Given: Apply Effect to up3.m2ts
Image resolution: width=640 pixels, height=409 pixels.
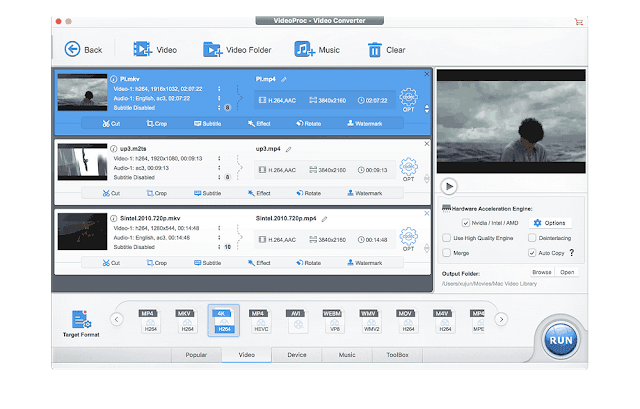Looking at the screenshot, I should point(259,193).
